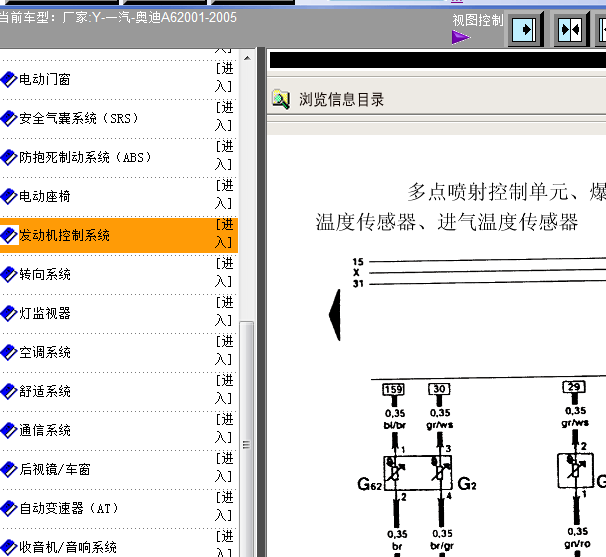Click the purple arrow under 视图控制
This screenshot has width=606, height=557.
click(461, 37)
